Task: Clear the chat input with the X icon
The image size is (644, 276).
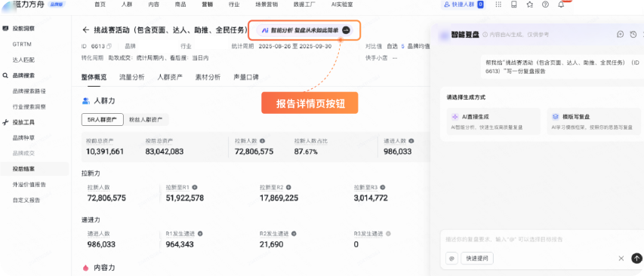Action: 621,259
